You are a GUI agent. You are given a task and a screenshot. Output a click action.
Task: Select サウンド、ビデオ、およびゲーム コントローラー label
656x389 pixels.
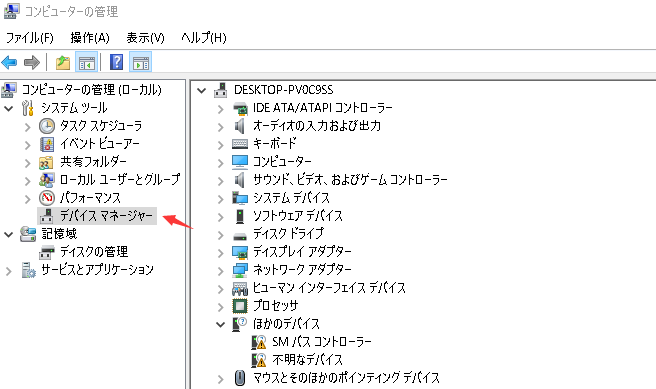(x=350, y=180)
